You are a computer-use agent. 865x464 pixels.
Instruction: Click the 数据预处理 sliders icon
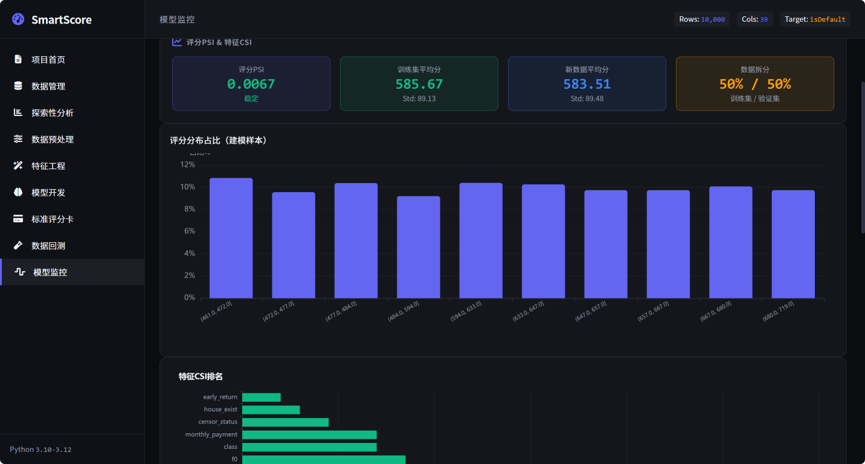tap(18, 138)
